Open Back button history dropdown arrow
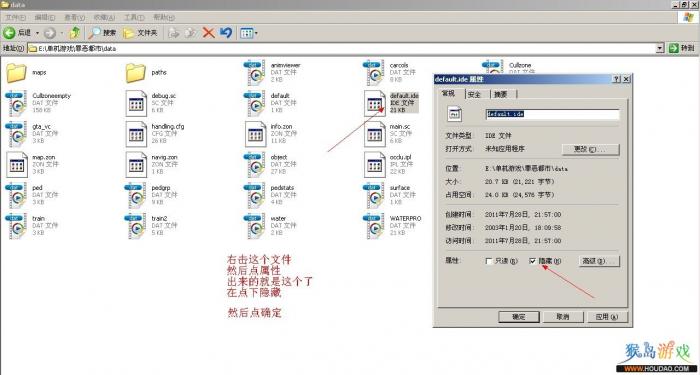The image size is (700, 375). [38, 33]
